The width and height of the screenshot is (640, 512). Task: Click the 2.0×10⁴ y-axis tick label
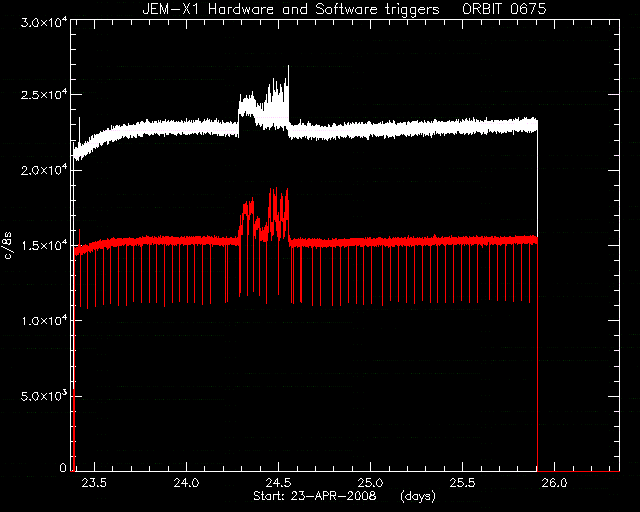click(44, 170)
